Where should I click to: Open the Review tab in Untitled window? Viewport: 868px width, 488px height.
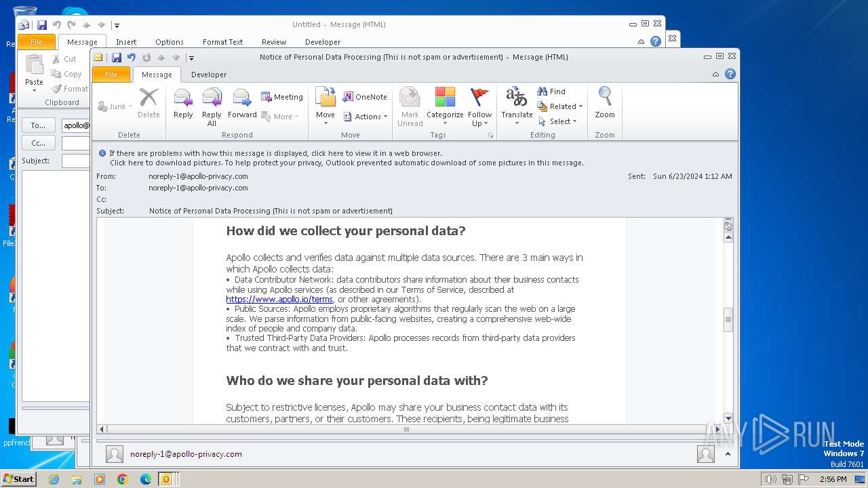click(x=274, y=42)
